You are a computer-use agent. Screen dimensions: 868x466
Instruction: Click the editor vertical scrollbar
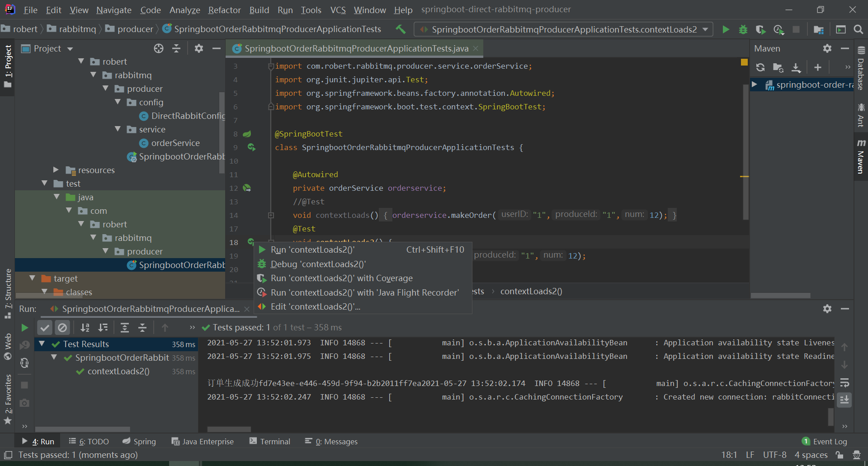746,151
